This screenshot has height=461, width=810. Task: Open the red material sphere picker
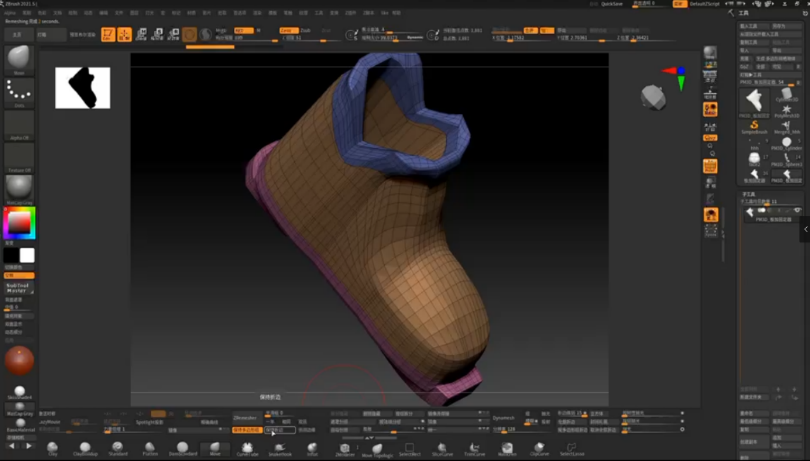pos(19,361)
